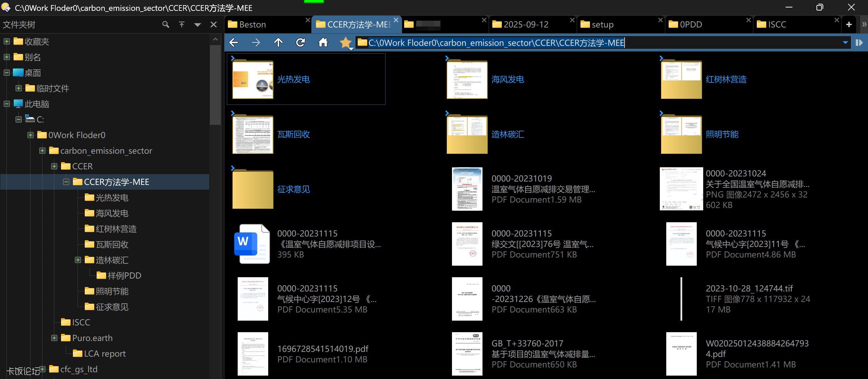
Task: Open folder tree panel options dropdown
Action: point(198,24)
